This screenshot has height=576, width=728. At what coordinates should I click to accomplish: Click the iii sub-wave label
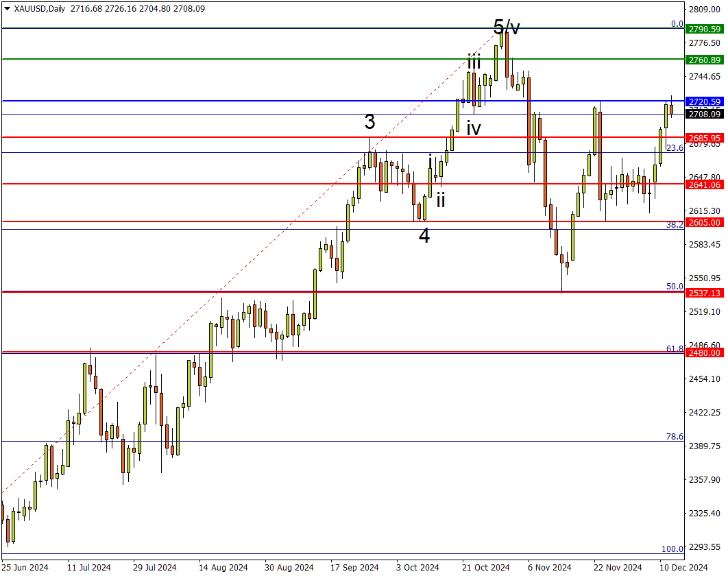click(474, 62)
